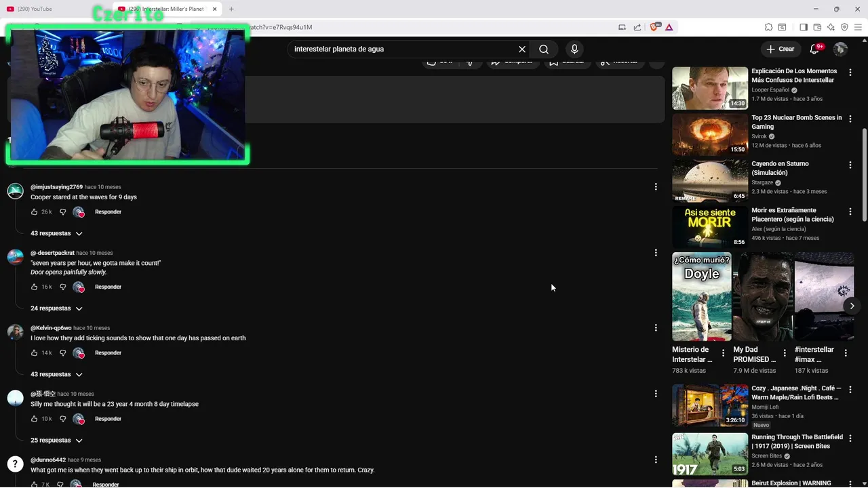This screenshot has width=868, height=488.
Task: Open Brave Shields lion icon
Action: (x=655, y=27)
